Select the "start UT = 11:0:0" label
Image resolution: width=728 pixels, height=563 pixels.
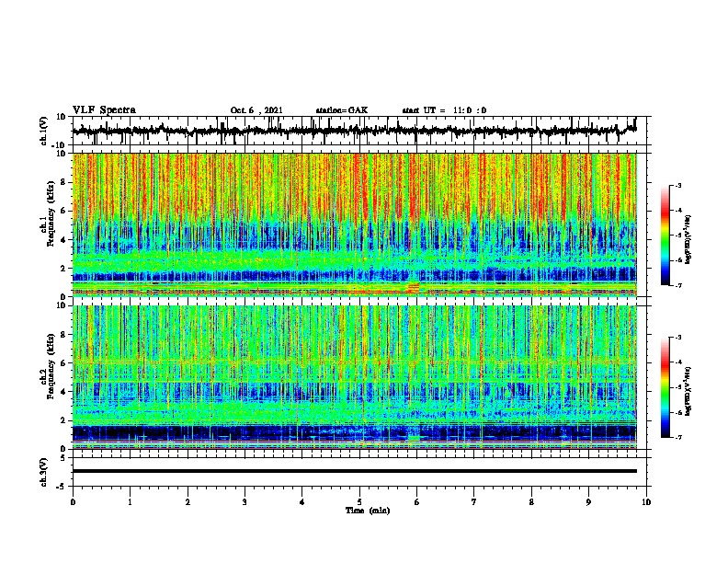tap(444, 110)
